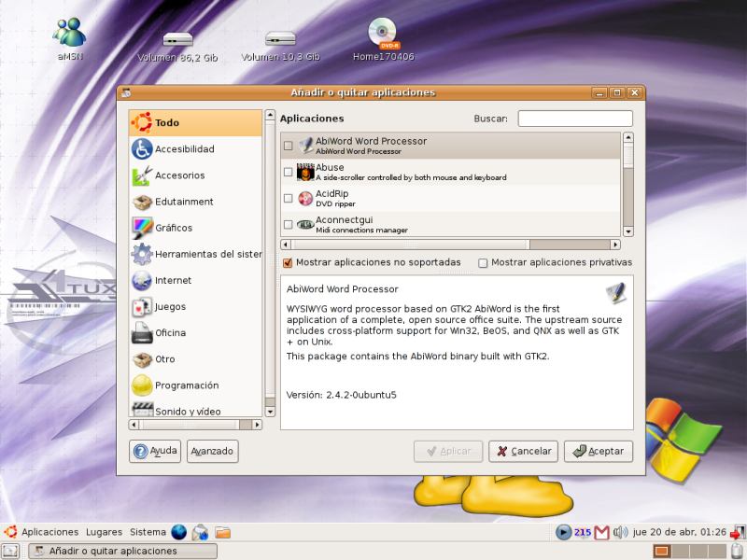The image size is (747, 560).
Task: Enable Mostrar aplicaciones privativas
Action: (x=483, y=263)
